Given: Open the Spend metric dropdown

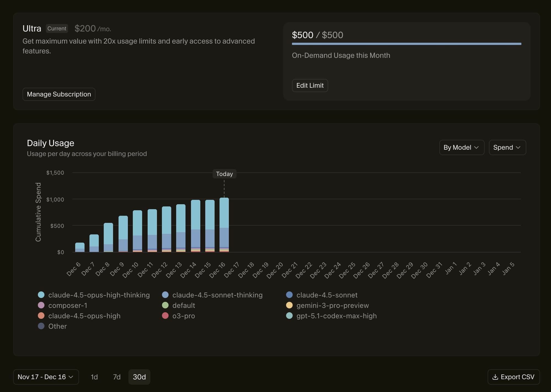Looking at the screenshot, I should 507,148.
